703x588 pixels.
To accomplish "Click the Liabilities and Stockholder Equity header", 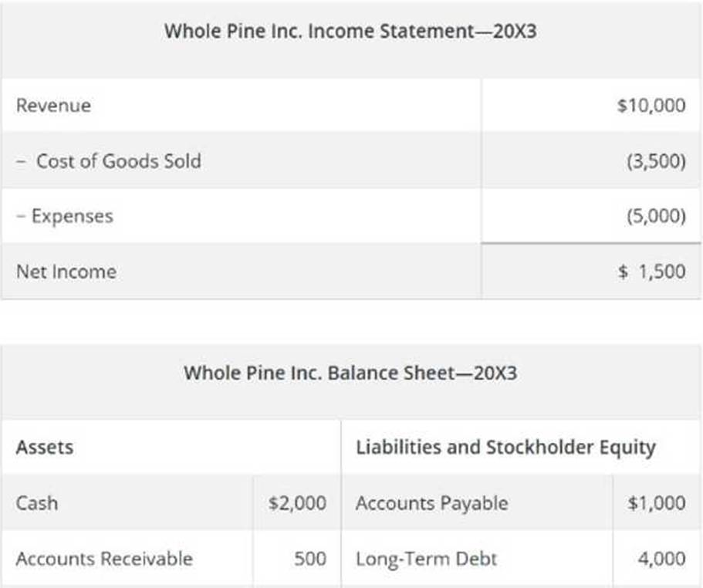I will click(505, 447).
